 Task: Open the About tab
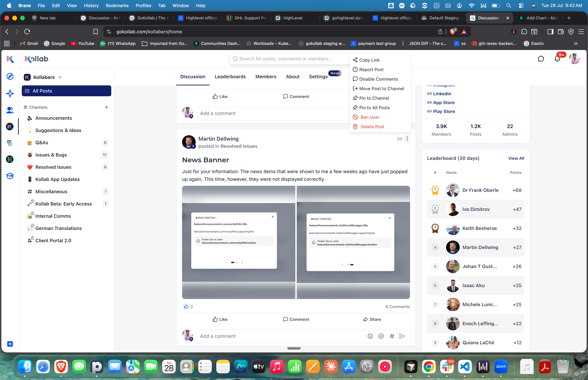293,77
